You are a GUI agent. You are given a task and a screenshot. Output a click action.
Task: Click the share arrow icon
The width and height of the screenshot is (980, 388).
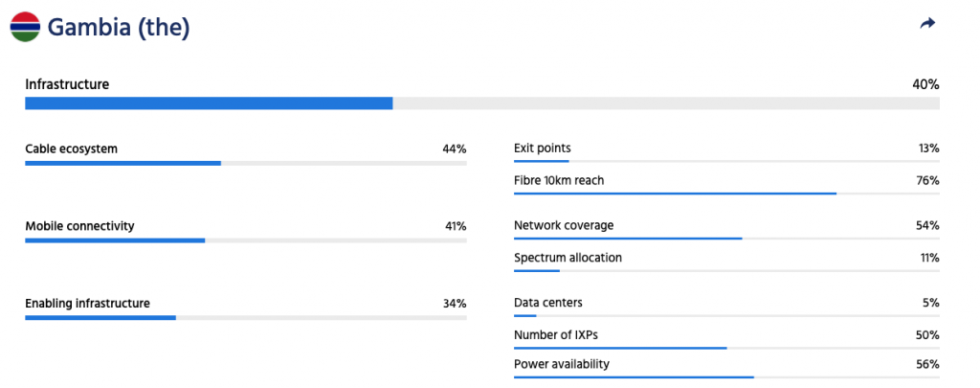(926, 24)
